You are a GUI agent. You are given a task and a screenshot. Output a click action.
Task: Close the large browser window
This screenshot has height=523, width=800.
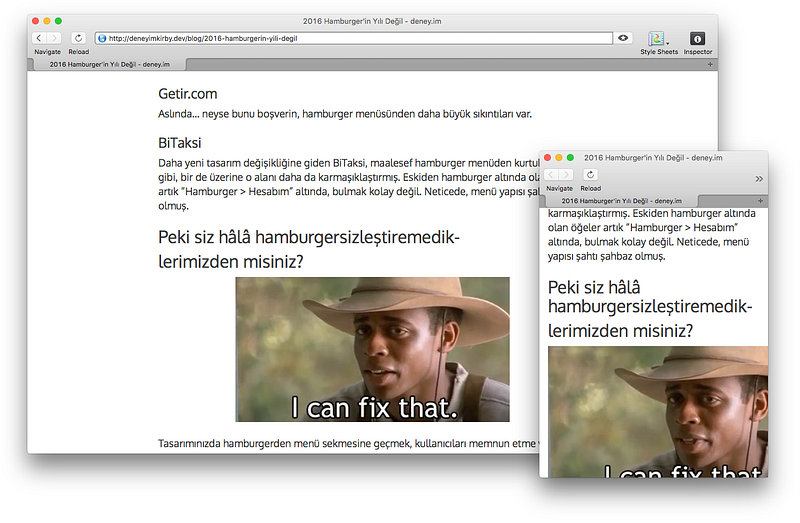point(35,21)
